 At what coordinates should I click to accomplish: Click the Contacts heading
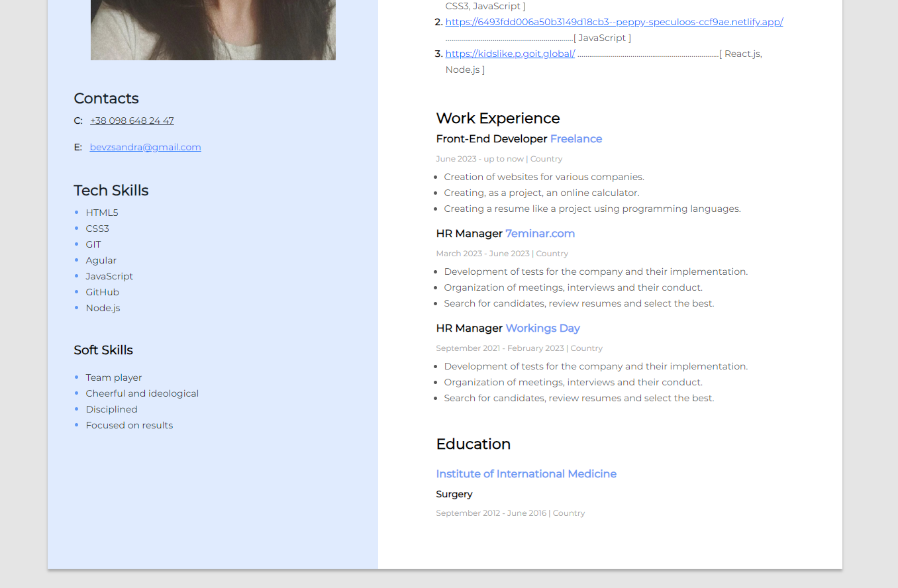coord(106,98)
